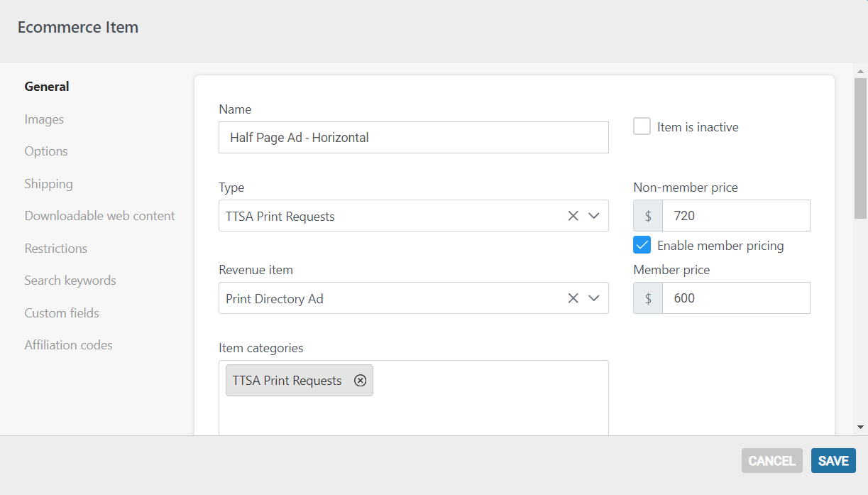Viewport: 868px width, 495px height.
Task: Remove TTSA Print Requests category tag
Action: (360, 381)
